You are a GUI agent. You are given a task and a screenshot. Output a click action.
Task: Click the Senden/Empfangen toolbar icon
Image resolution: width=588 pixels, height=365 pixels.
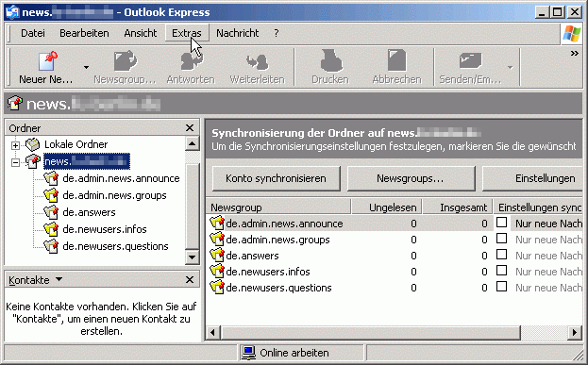[470, 61]
